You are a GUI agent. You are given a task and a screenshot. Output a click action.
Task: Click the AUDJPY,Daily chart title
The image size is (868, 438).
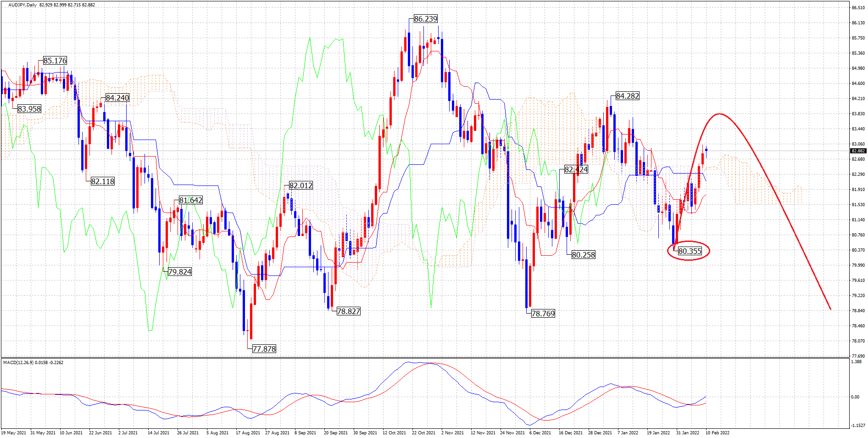pos(22,5)
